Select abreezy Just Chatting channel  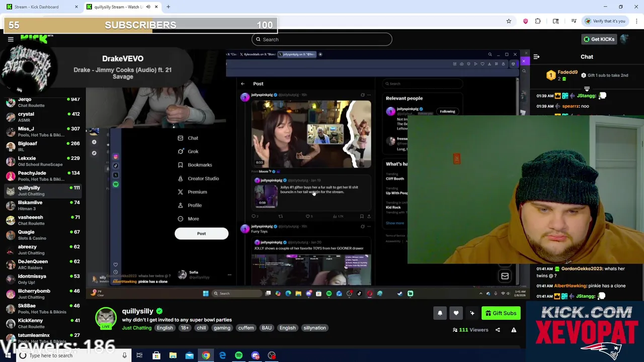coord(43,249)
